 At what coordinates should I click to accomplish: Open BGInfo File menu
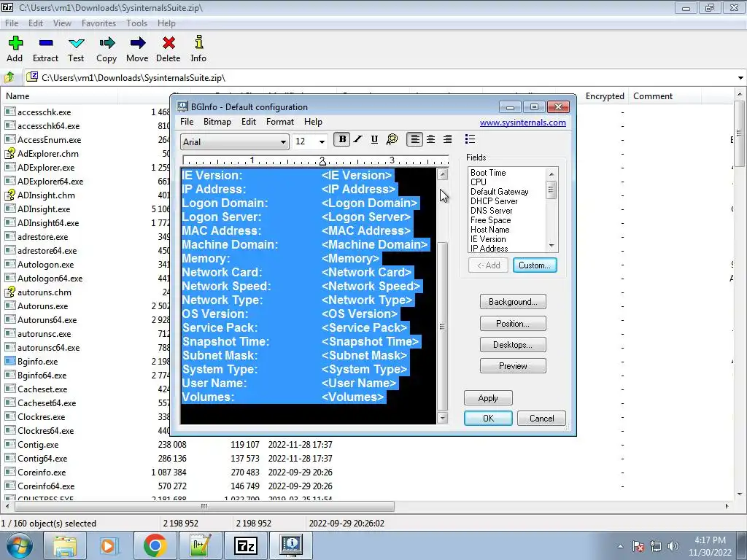click(x=187, y=122)
